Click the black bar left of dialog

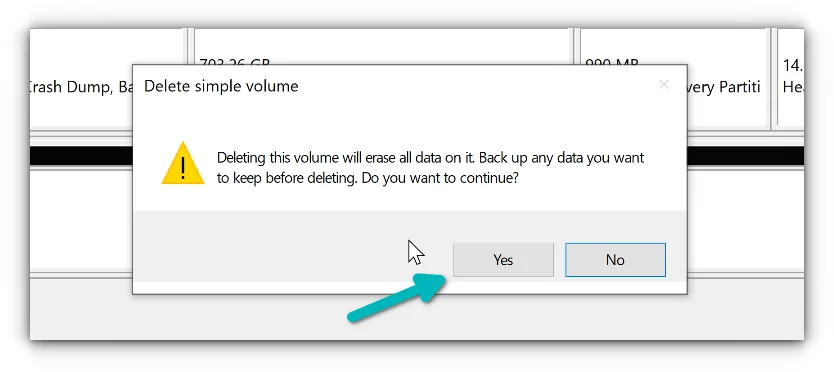[81, 156]
